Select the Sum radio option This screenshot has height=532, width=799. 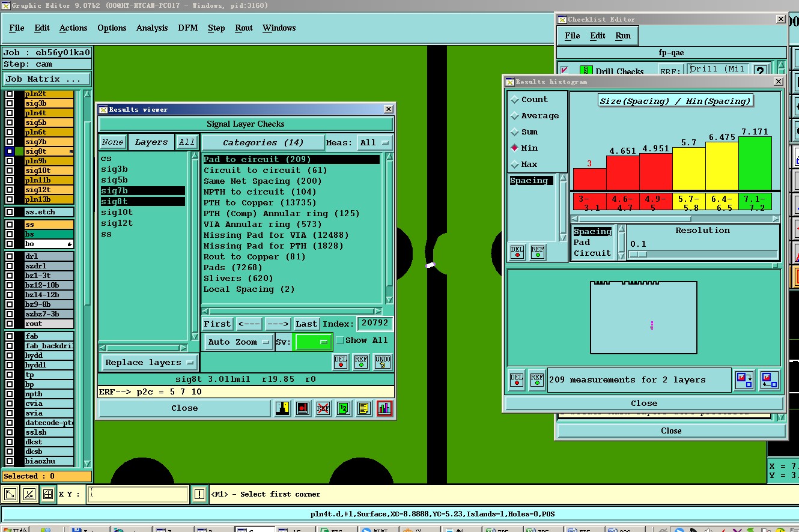515,132
